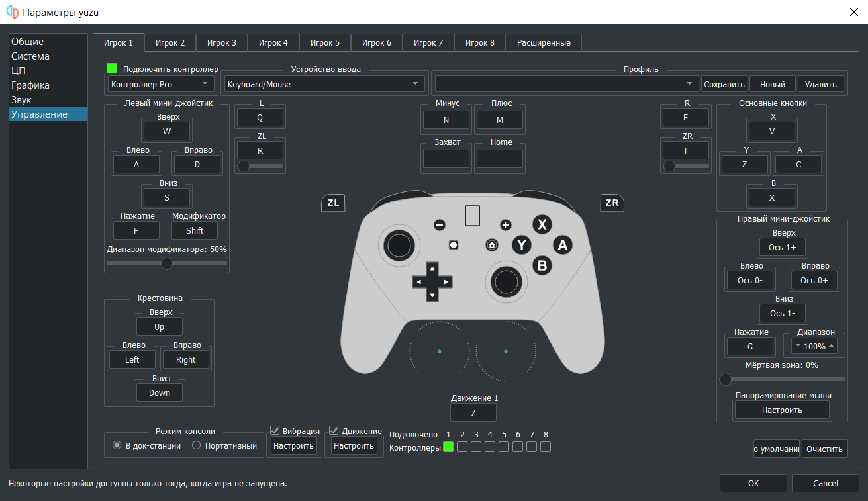
Task: Adjust the Диапазон модификатора slider
Action: pos(167,263)
